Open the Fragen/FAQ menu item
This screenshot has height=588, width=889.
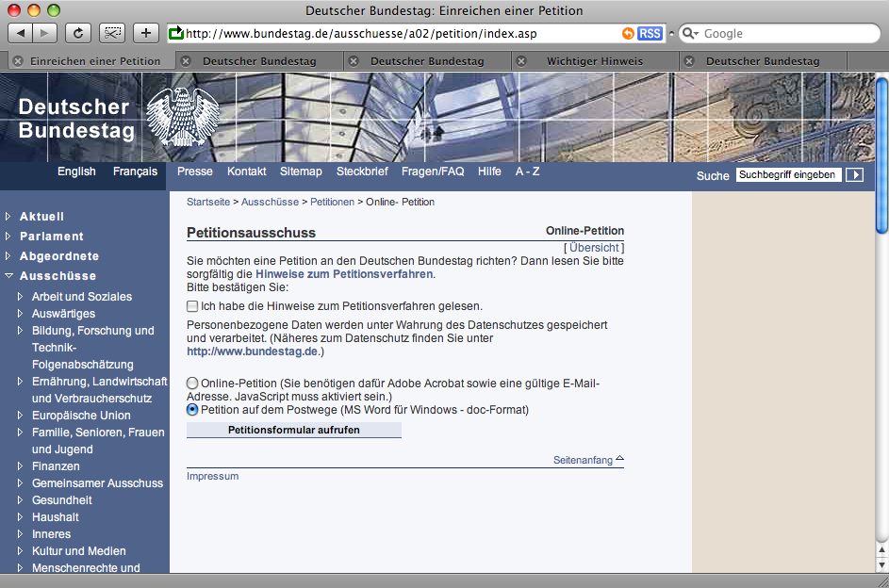pyautogui.click(x=433, y=171)
